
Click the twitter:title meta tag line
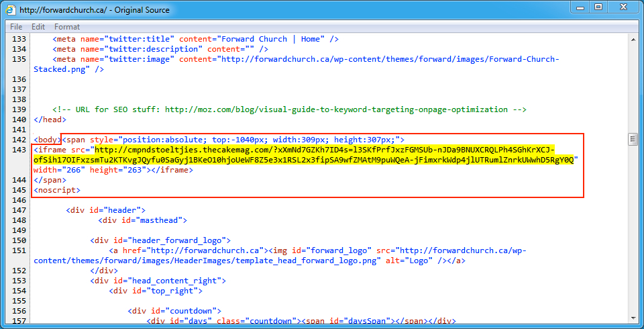(x=195, y=39)
